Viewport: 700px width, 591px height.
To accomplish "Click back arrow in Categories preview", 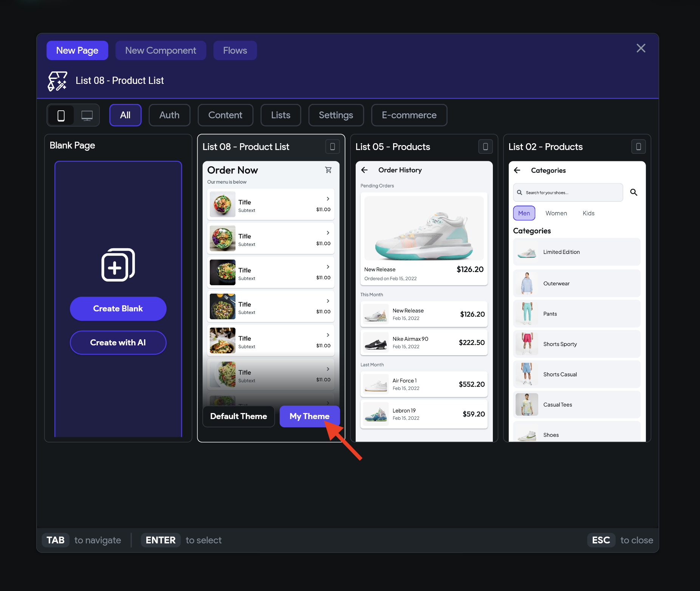I will coord(517,170).
